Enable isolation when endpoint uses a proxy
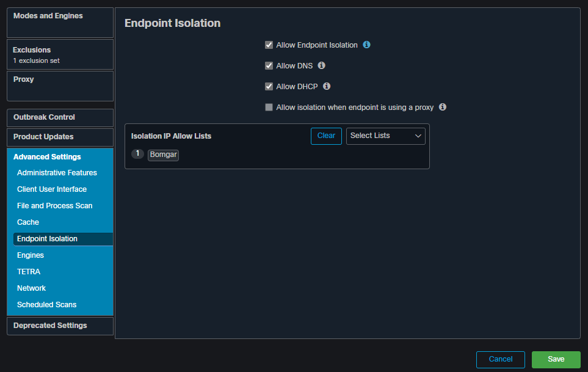The width and height of the screenshot is (588, 372). 269,108
